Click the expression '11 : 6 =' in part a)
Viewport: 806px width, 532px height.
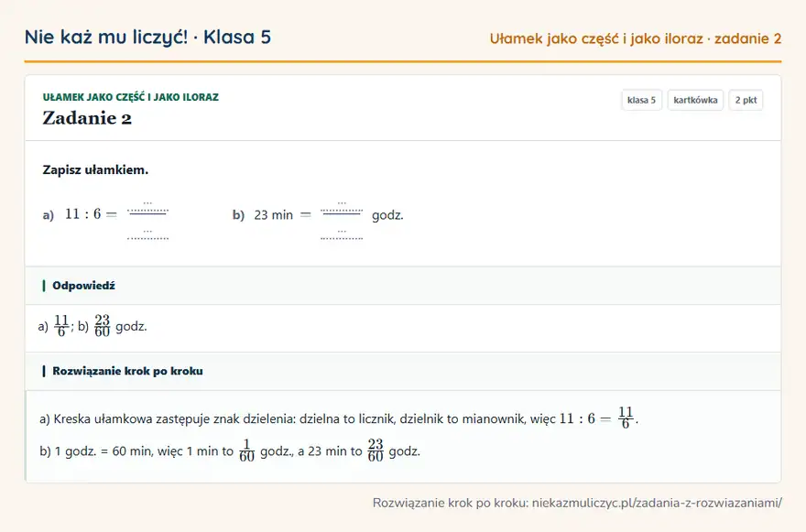91,214
